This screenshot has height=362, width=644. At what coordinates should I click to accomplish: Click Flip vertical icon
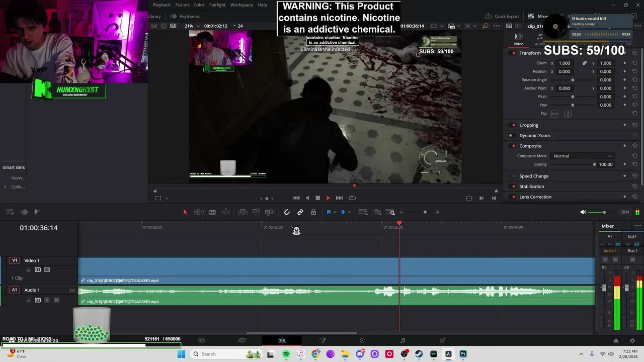point(568,114)
